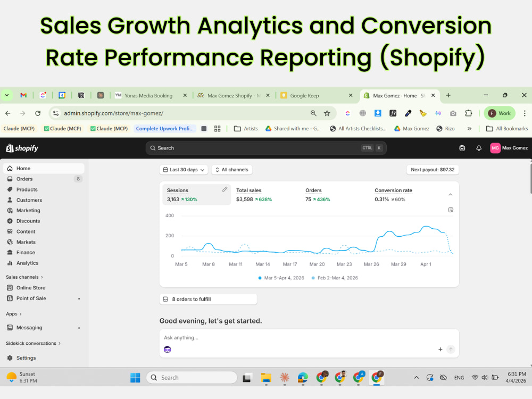Click the Windows taskbar search box
This screenshot has height=399, width=532.
coord(192,378)
